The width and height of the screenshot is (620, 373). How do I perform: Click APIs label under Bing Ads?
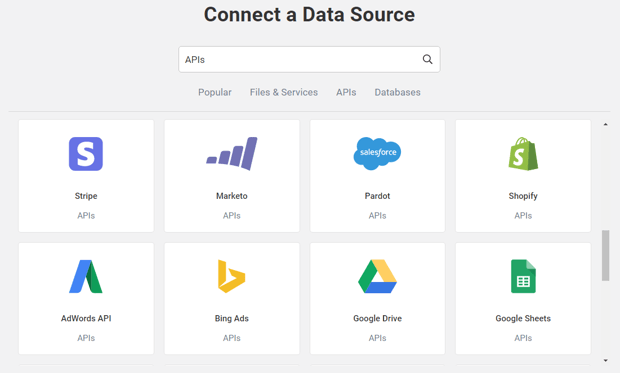click(x=232, y=338)
